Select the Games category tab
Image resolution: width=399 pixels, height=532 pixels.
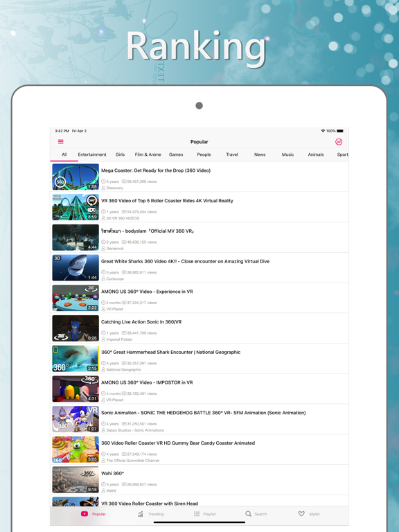point(176,154)
